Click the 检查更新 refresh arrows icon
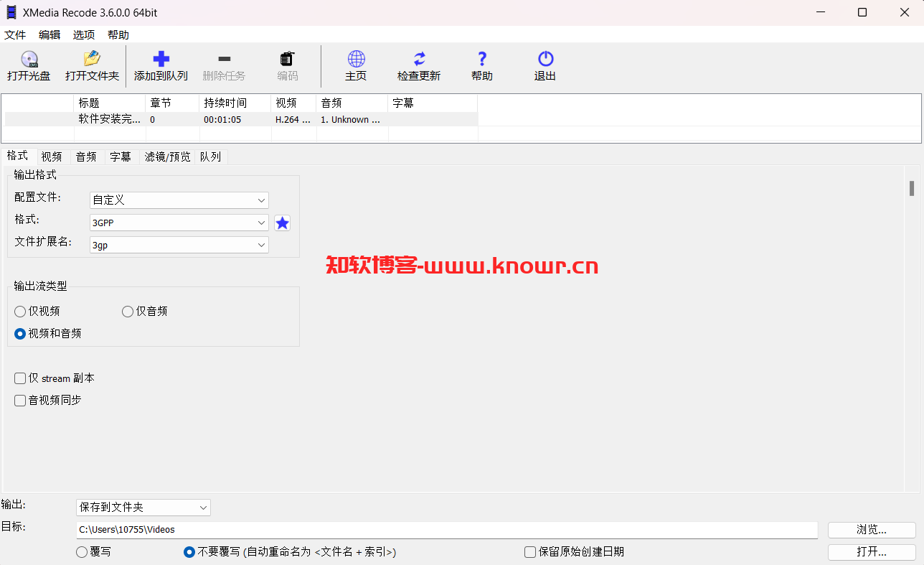924x565 pixels. [x=419, y=60]
